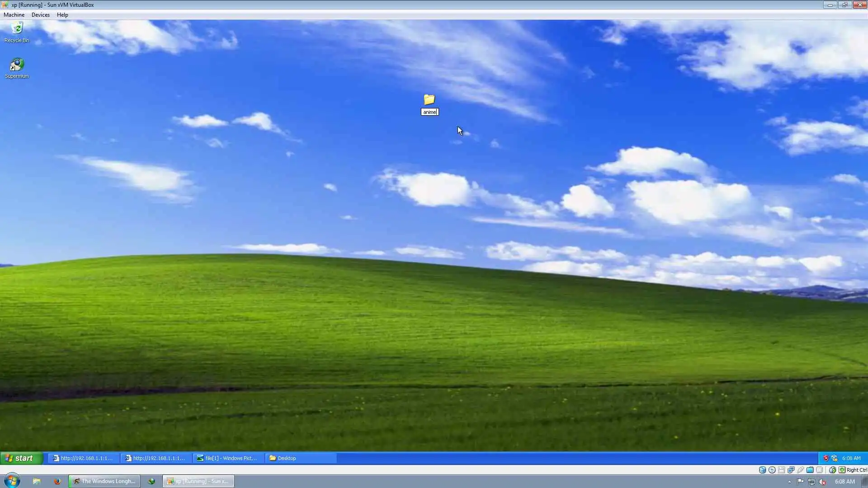
Task: Open the Machine menu
Action: tap(14, 15)
